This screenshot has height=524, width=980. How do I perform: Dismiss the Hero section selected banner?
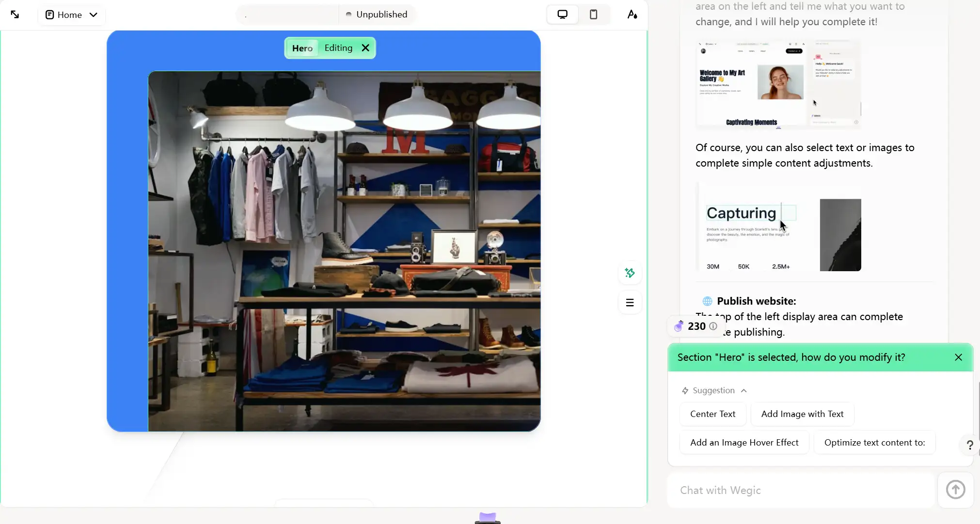click(958, 357)
